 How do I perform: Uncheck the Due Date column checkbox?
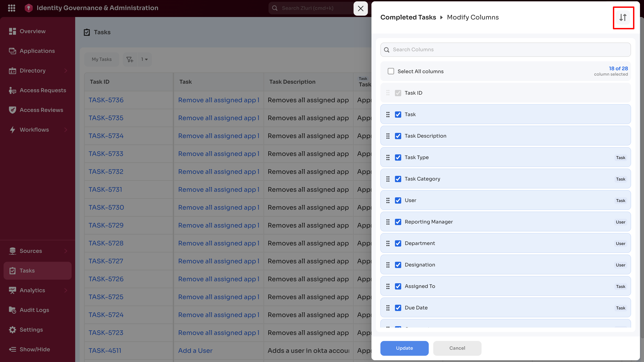[x=398, y=308]
